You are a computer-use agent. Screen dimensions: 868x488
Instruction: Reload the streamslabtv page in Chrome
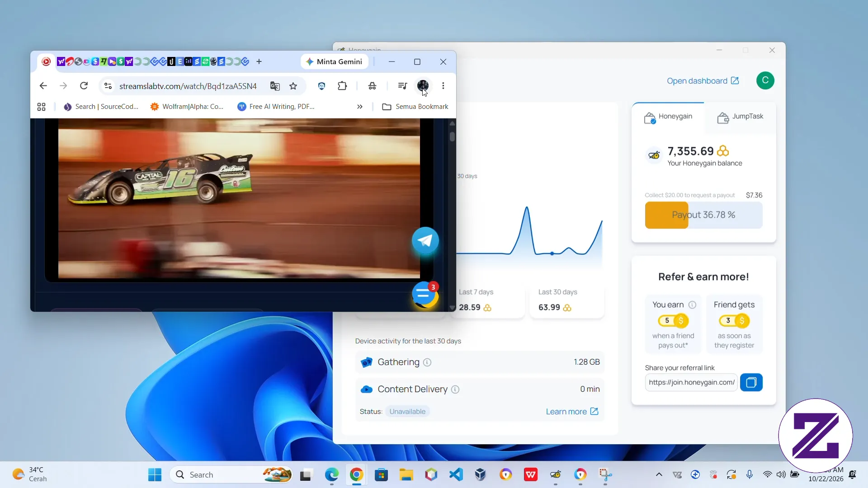[x=84, y=86]
